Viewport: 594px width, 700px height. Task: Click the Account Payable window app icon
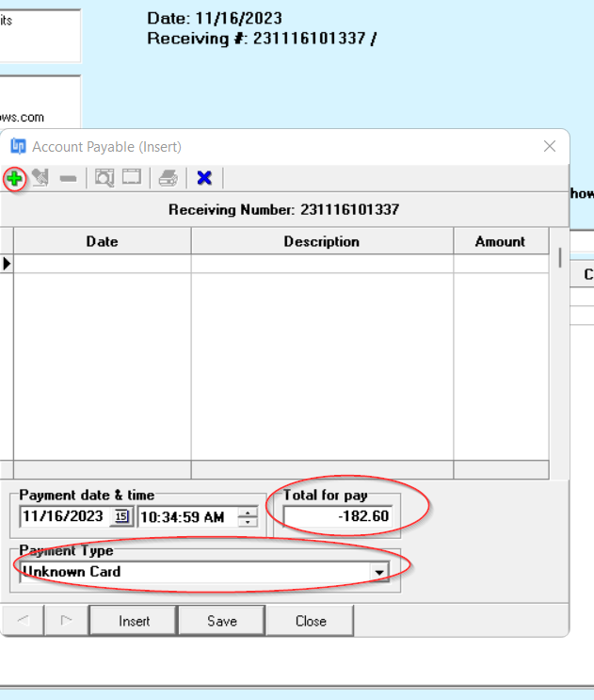(x=18, y=146)
